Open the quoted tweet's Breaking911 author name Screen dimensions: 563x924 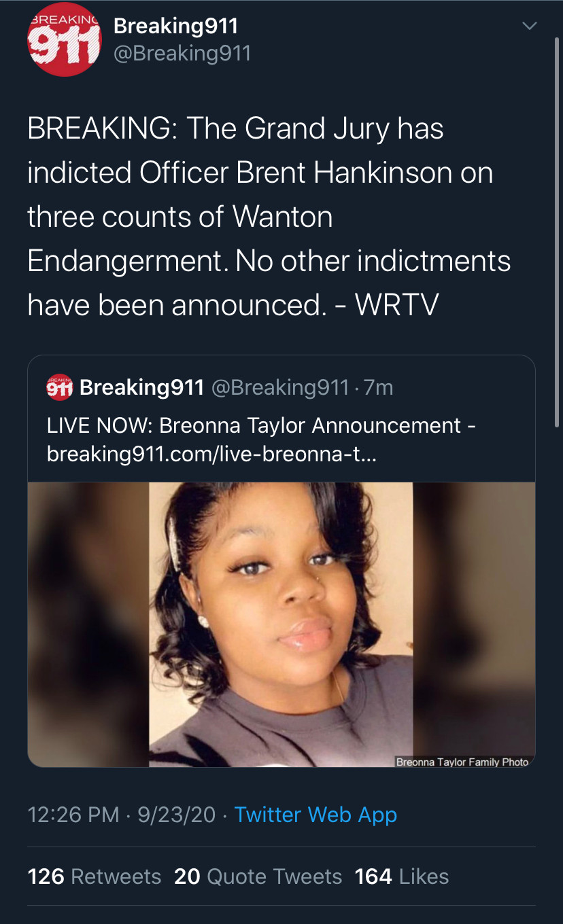[142, 387]
